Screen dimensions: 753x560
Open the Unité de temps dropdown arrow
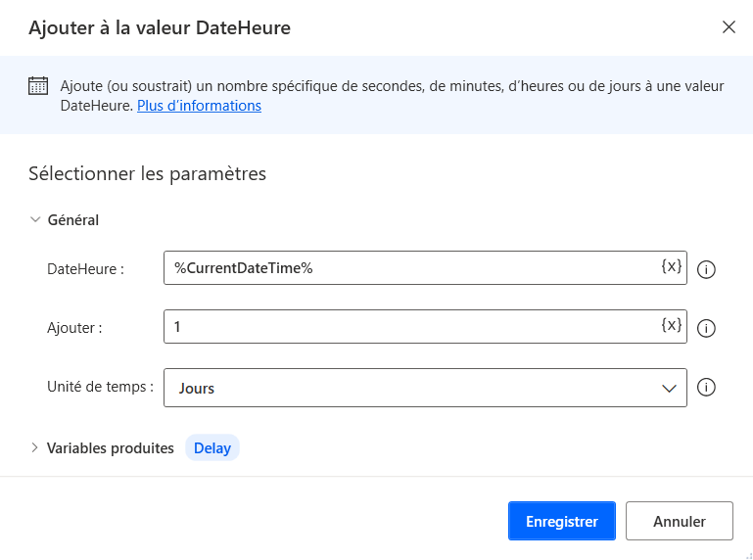click(670, 388)
